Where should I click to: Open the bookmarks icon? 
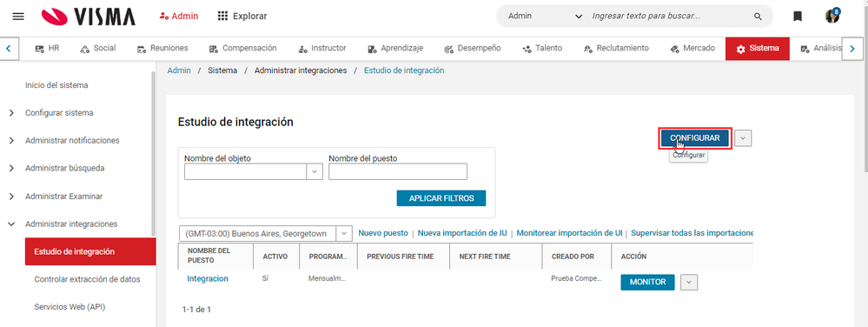[x=797, y=17]
